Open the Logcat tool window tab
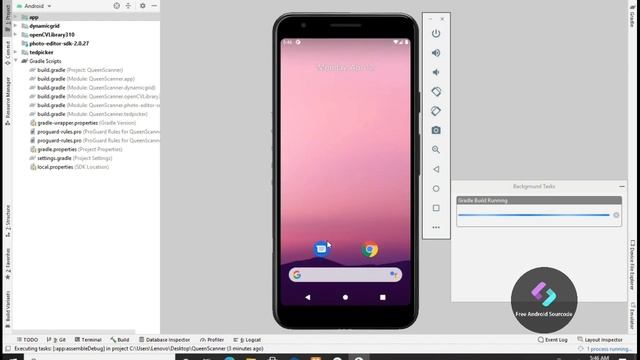 (x=247, y=340)
